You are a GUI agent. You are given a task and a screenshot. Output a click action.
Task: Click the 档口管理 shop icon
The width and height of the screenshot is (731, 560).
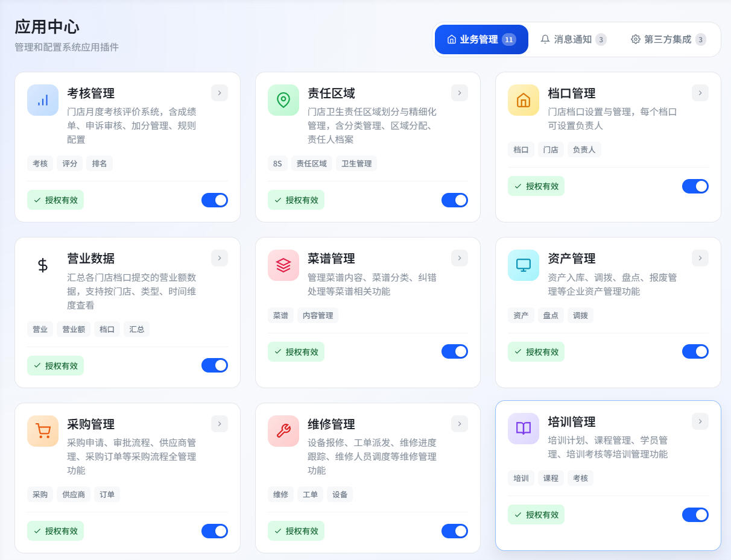click(523, 100)
